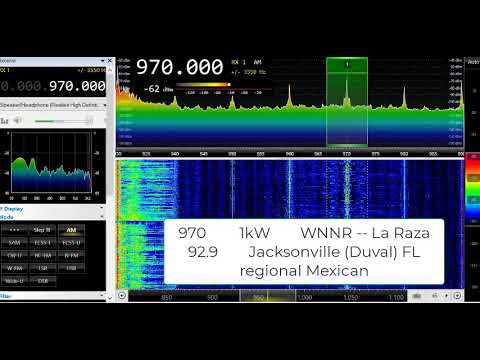The width and height of the screenshot is (480, 360).
Task: Click the right round arrow on frequency navigator
Action: (457, 295)
